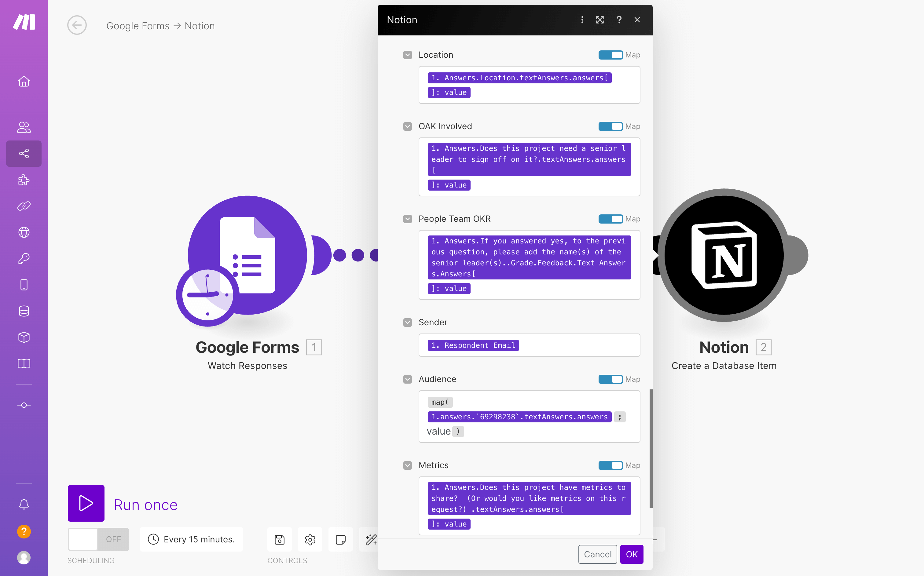This screenshot has width=924, height=576.
Task: Click the Respondent Email pill
Action: coord(473,345)
